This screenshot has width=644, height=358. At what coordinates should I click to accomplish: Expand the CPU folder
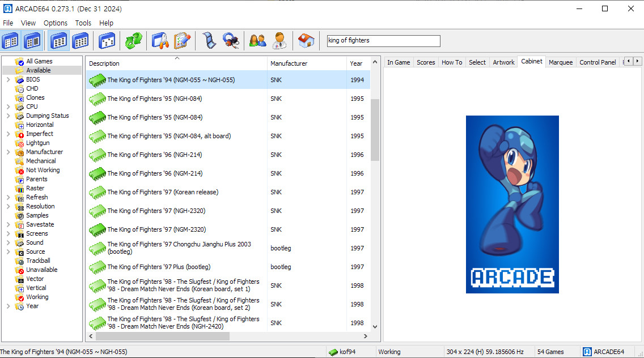8,106
